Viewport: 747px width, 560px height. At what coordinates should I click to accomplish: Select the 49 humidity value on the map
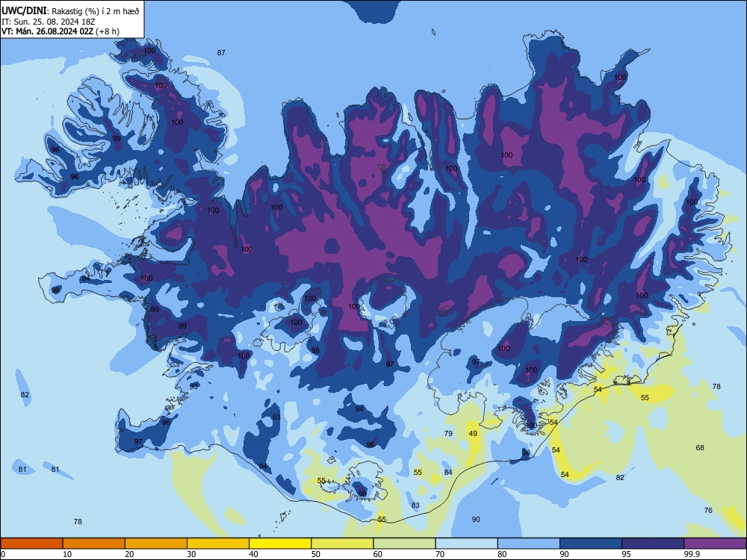click(x=473, y=433)
